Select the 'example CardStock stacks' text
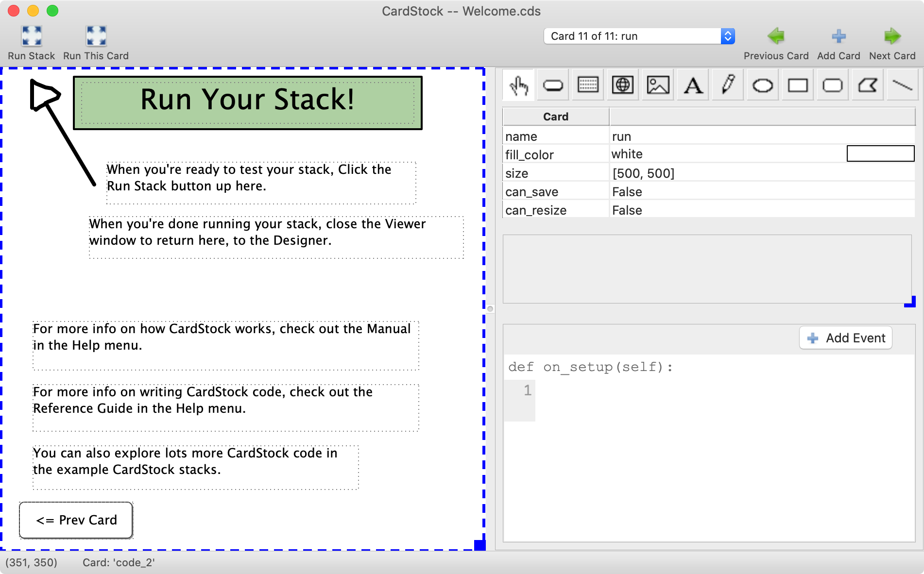Image resolution: width=924 pixels, height=574 pixels. [x=196, y=467]
